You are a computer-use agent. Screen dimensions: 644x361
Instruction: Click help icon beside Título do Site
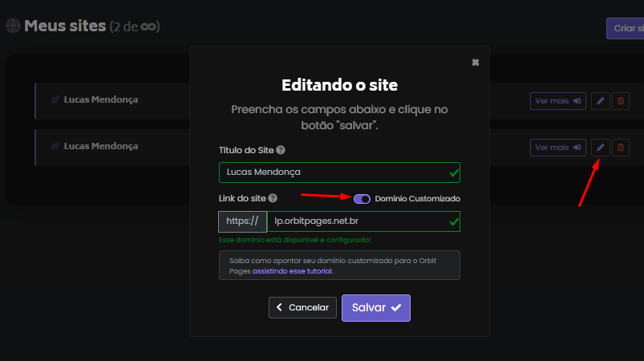click(x=281, y=150)
